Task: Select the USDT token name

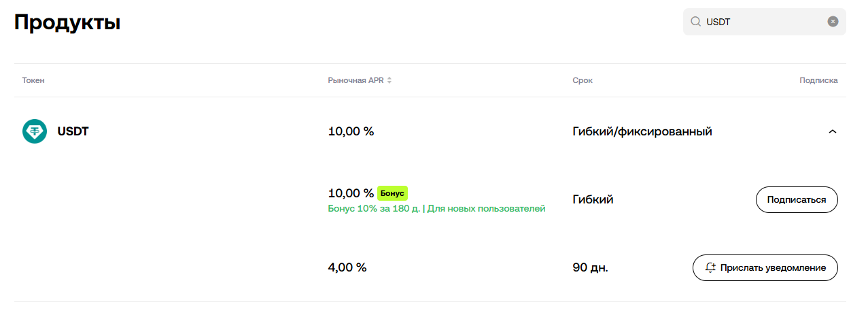Action: click(73, 131)
